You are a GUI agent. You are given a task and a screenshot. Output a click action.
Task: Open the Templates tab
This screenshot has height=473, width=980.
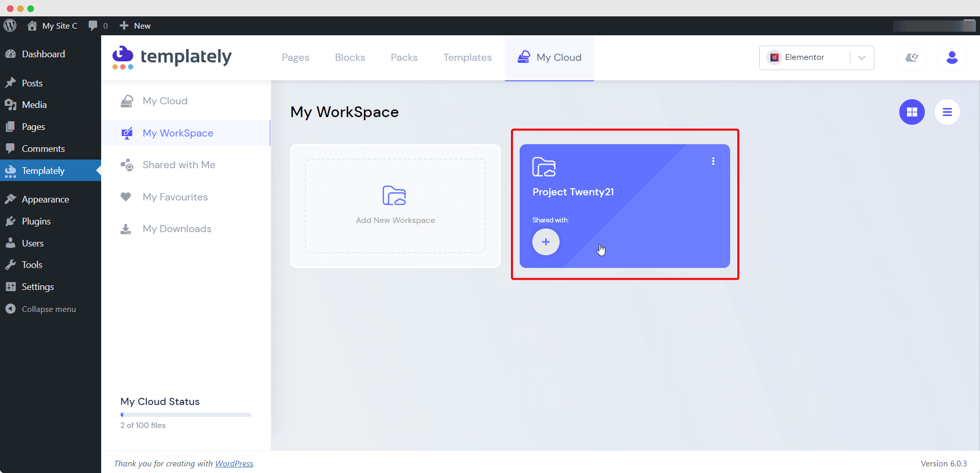click(468, 57)
